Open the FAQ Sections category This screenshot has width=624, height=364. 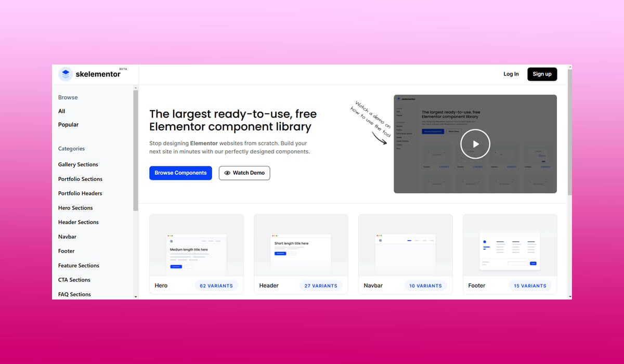[74, 294]
